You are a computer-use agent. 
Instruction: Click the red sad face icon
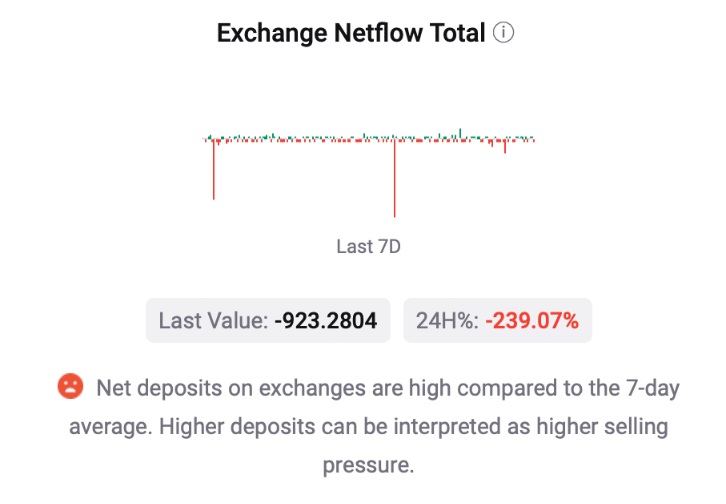[x=70, y=386]
